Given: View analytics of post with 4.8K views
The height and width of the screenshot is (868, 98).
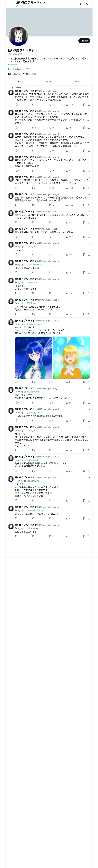Looking at the screenshot, I should 70,151.
